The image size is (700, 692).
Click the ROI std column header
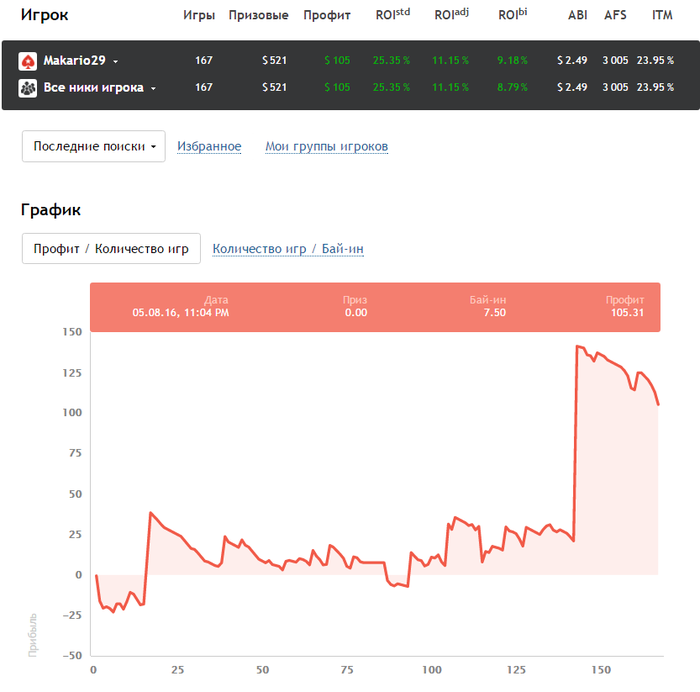click(x=391, y=15)
